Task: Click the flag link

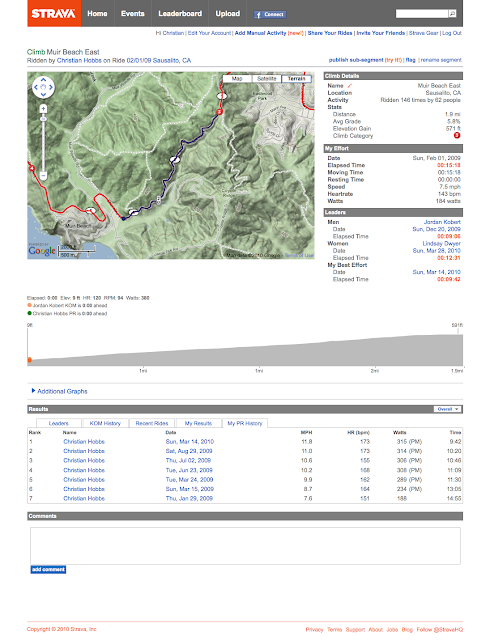Action: click(411, 60)
